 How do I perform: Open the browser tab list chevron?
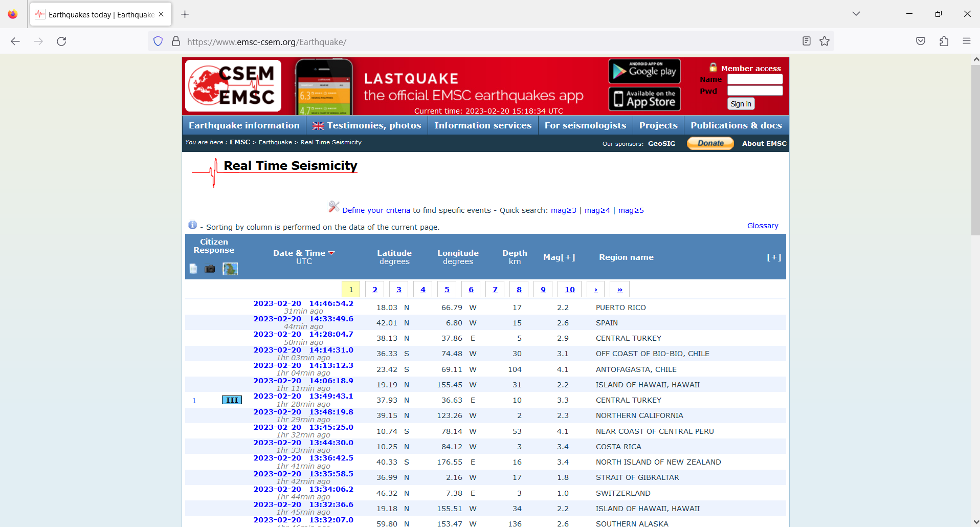tap(856, 14)
